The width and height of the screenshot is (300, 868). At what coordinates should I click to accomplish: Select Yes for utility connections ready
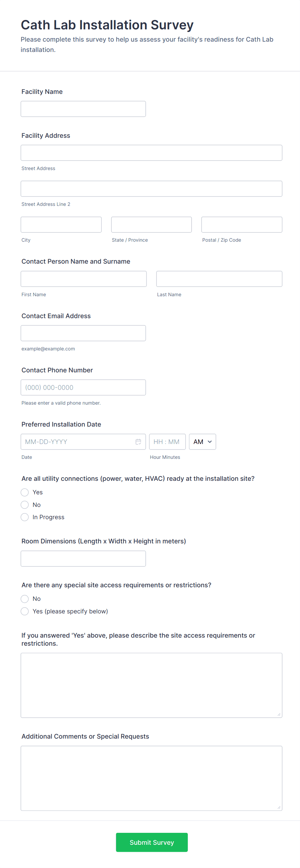[x=25, y=492]
